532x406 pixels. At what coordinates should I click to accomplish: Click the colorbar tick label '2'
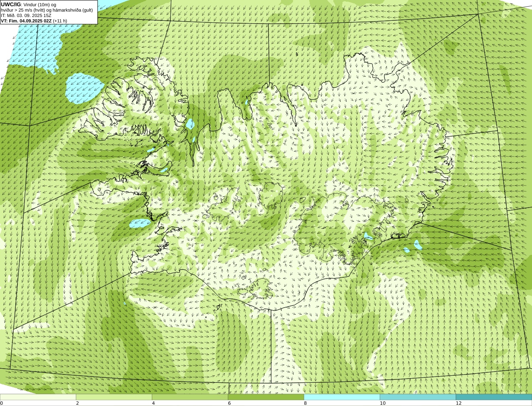coord(77,403)
